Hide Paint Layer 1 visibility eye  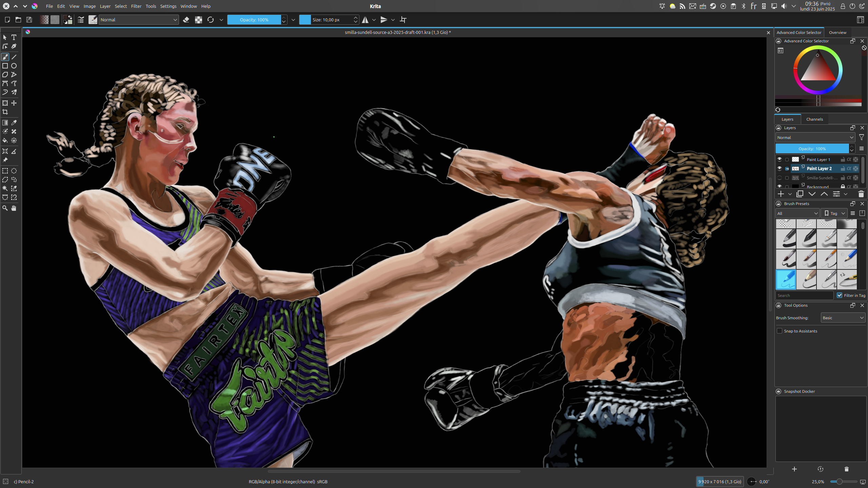point(780,159)
